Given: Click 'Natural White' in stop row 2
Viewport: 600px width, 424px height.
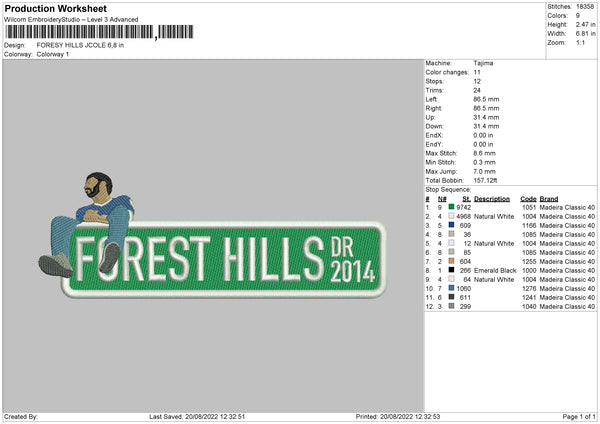Looking at the screenshot, I should 494,217.
